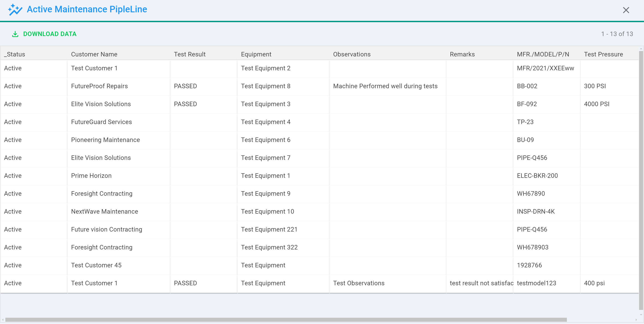Select the Pioneering Maintenance cell
Image resolution: width=644 pixels, height=324 pixels.
tap(119, 140)
